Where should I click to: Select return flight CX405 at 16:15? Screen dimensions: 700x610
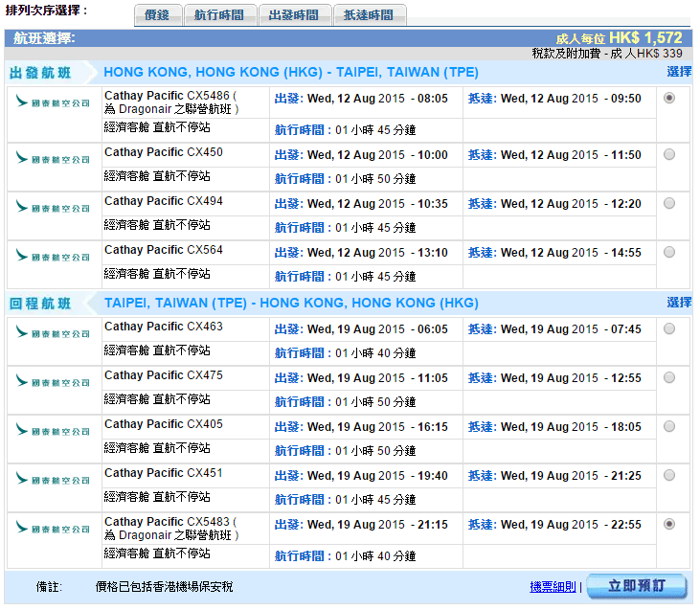tap(668, 426)
